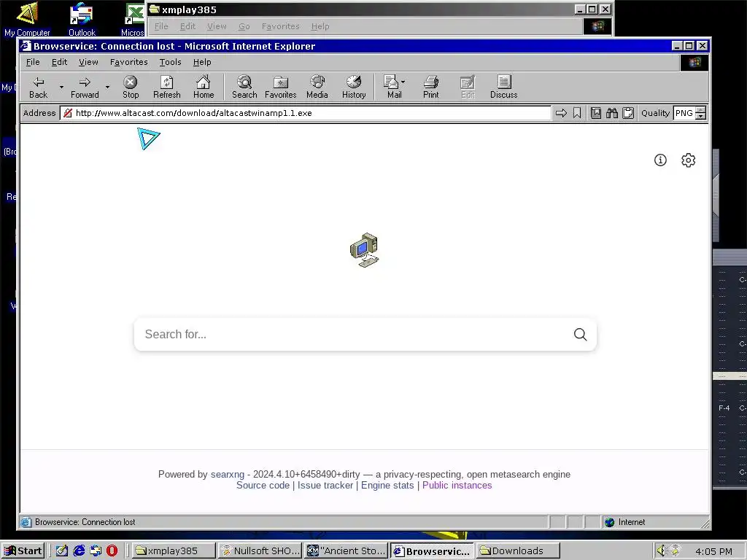Click the Start button
The height and width of the screenshot is (560, 747).
pos(23,551)
